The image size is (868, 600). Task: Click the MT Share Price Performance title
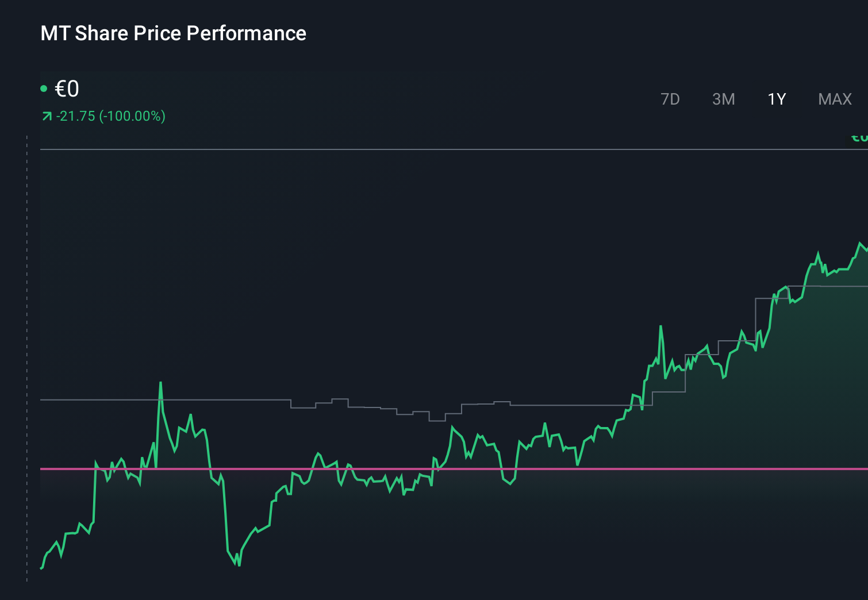[x=173, y=33]
